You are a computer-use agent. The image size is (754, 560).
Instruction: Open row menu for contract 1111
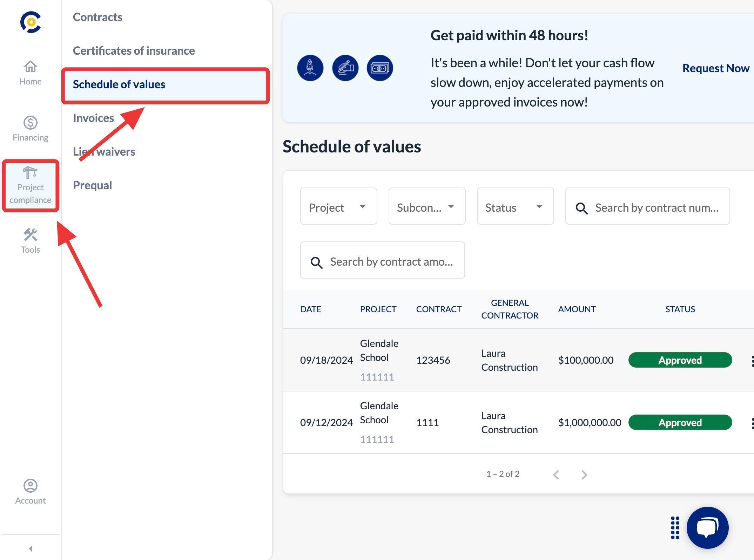pyautogui.click(x=752, y=423)
